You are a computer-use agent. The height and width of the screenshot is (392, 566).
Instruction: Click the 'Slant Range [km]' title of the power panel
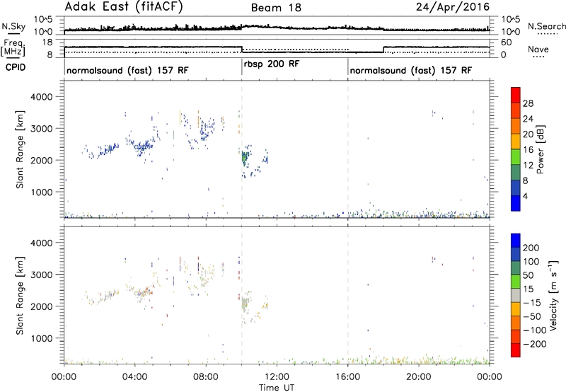click(20, 149)
